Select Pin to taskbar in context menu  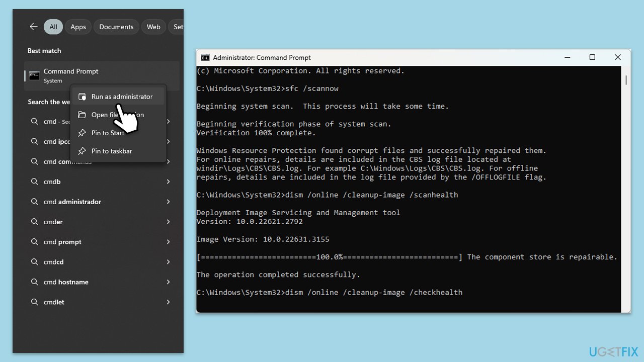coord(119,151)
